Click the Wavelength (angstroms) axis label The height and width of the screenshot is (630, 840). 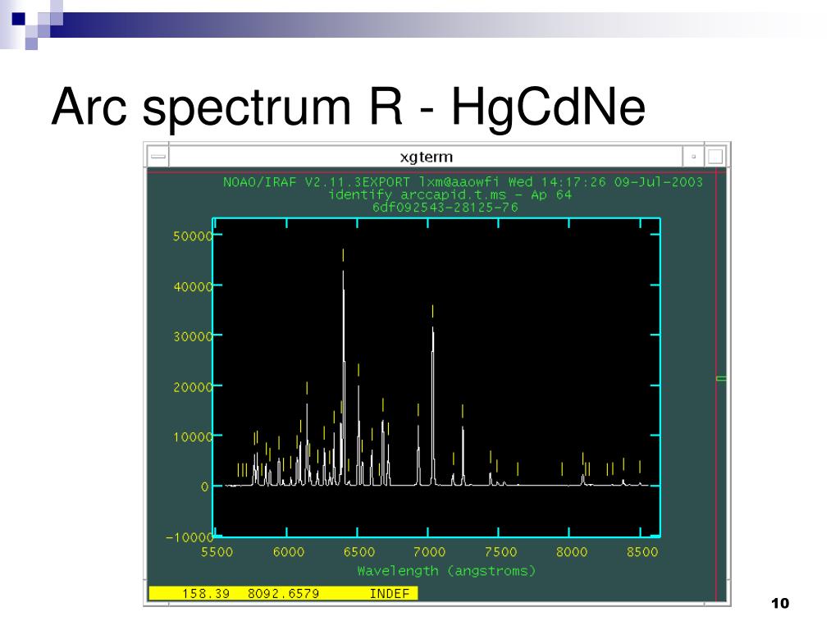click(x=446, y=571)
